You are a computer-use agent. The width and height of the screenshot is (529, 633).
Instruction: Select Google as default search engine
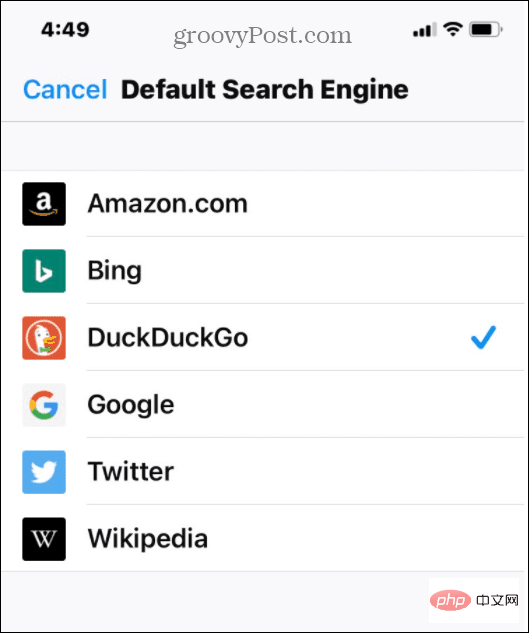264,405
